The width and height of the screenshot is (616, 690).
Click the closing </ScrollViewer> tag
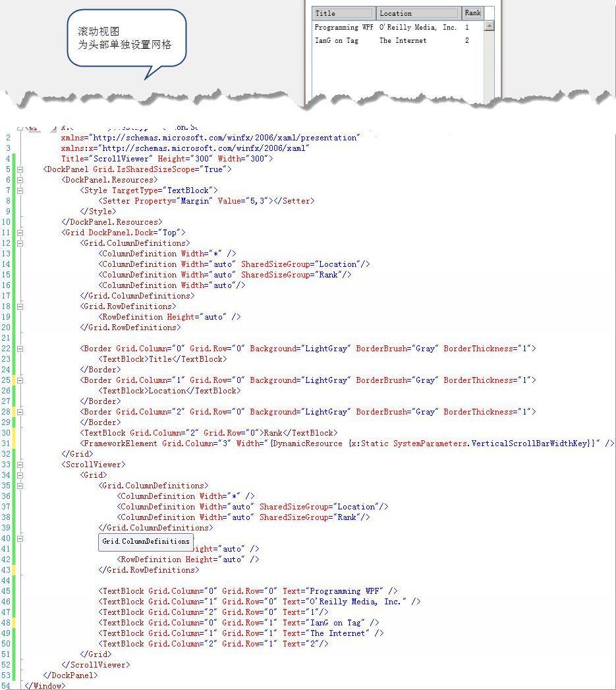tap(96, 666)
